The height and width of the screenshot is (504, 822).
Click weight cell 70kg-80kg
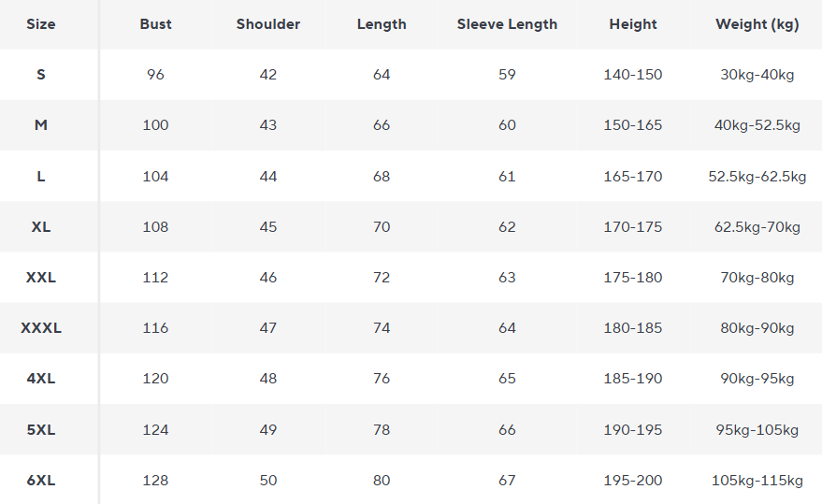tap(757, 278)
